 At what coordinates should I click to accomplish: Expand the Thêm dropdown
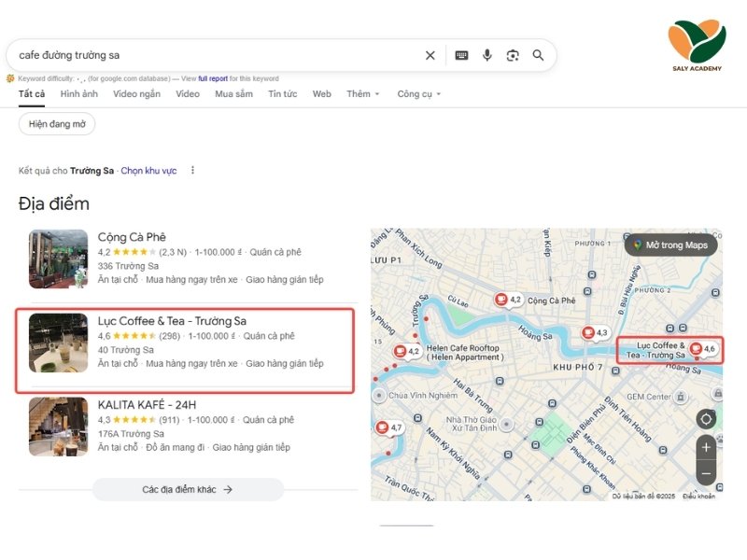[363, 94]
